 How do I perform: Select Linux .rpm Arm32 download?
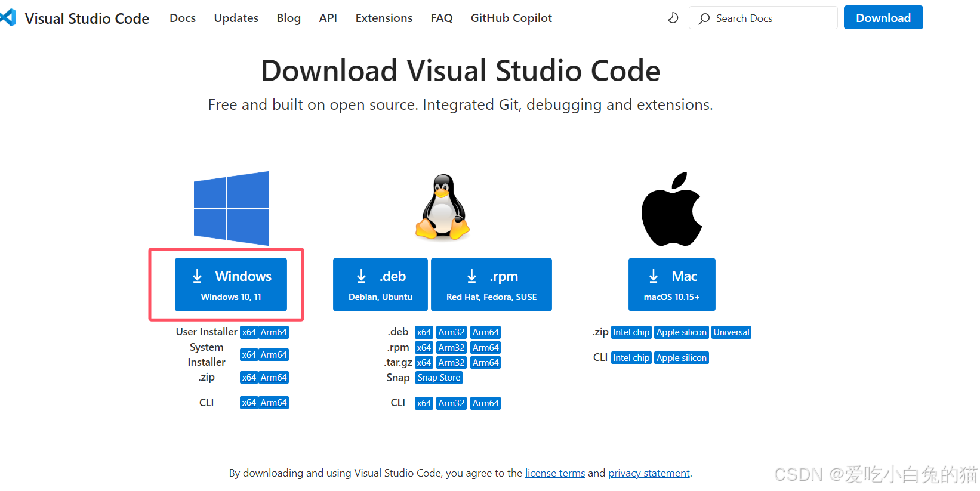pyautogui.click(x=451, y=348)
